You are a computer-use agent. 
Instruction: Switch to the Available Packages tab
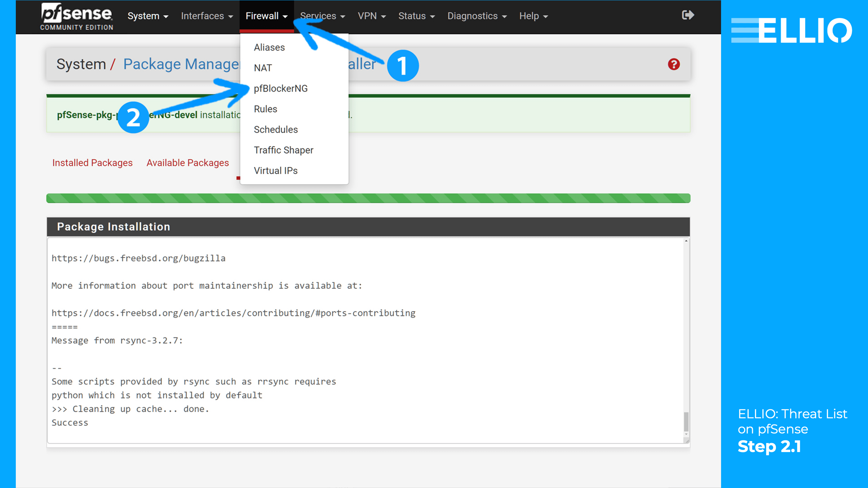(x=188, y=163)
